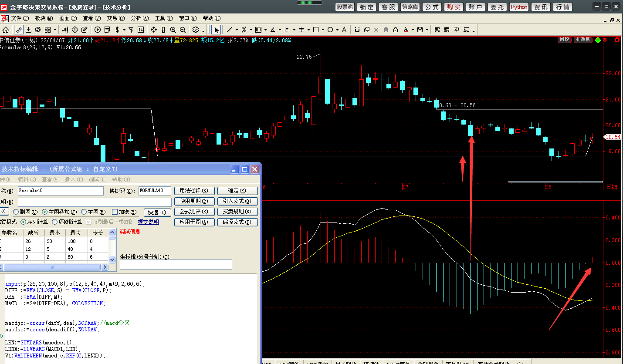Select the ellipse drawing tool
The image size is (623, 364).
[x=330, y=30]
